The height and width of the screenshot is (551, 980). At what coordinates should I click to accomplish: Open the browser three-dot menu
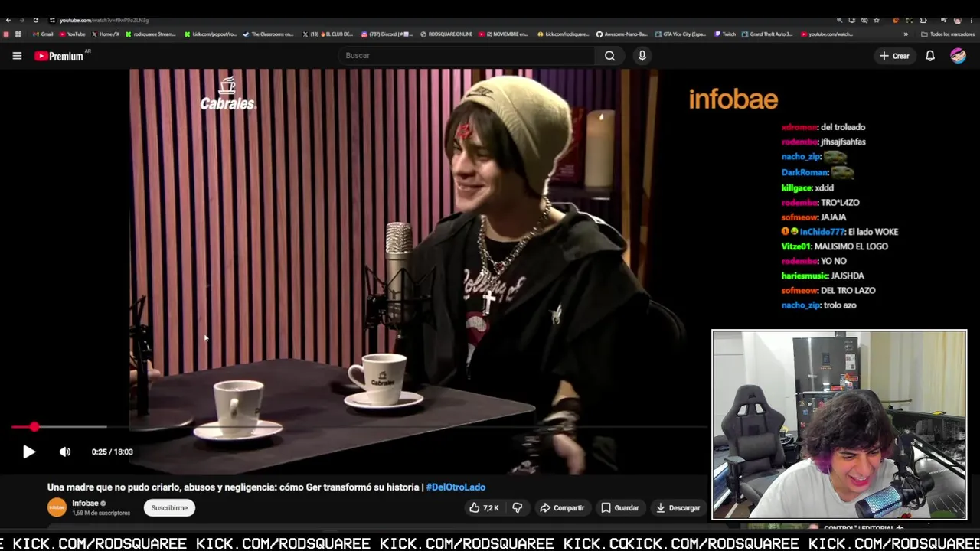[971, 20]
